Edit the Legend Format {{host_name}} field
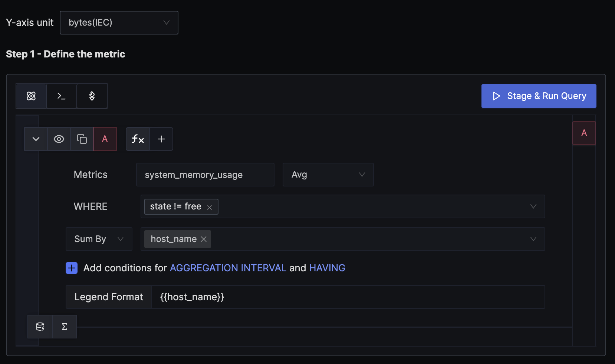The height and width of the screenshot is (364, 615). pyautogui.click(x=348, y=297)
